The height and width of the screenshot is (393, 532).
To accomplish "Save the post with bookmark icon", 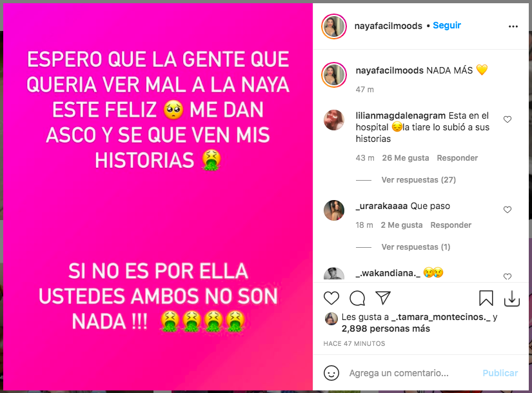I will [x=486, y=298].
